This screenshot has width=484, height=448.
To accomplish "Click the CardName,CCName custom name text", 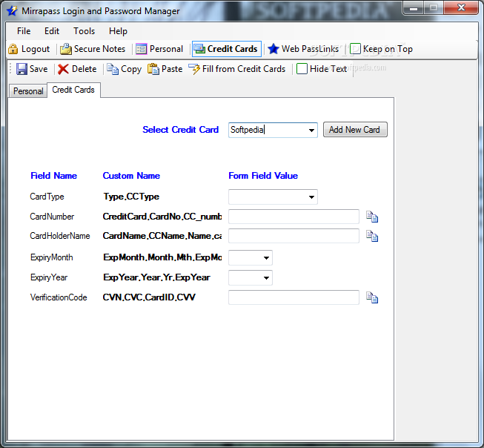I will point(162,236).
